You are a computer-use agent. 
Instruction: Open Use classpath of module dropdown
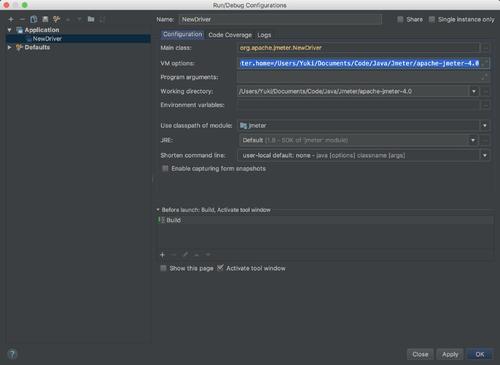tap(485, 126)
